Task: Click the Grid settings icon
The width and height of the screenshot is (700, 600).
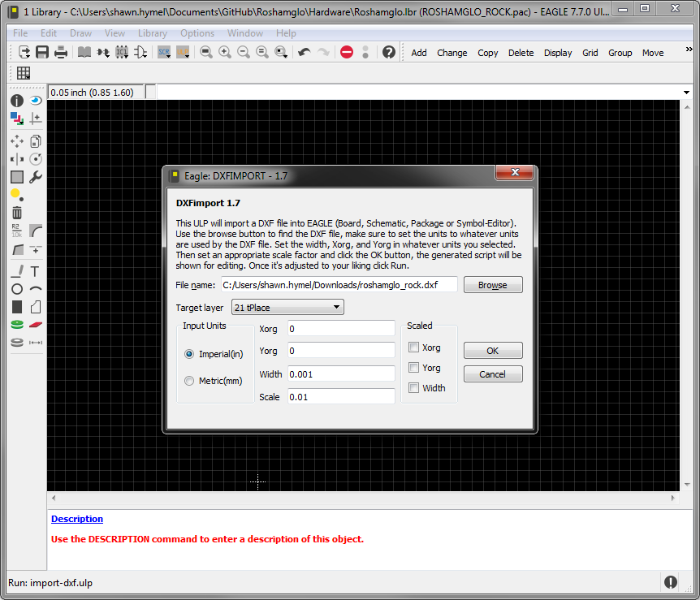Action: [x=24, y=73]
